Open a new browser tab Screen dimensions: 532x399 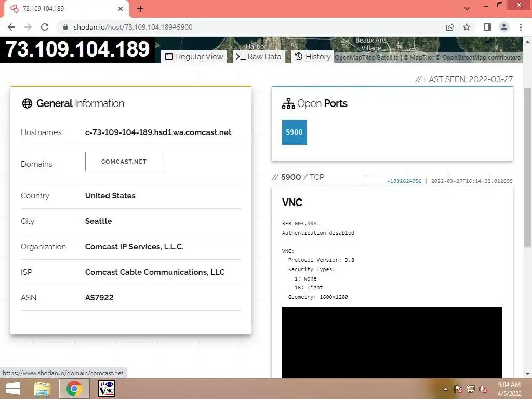tap(140, 9)
